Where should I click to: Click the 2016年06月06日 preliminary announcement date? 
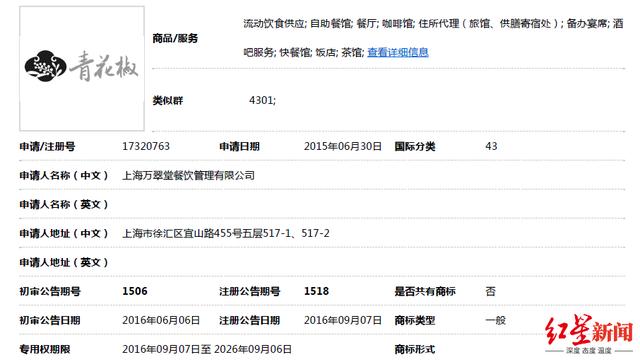tap(161, 320)
